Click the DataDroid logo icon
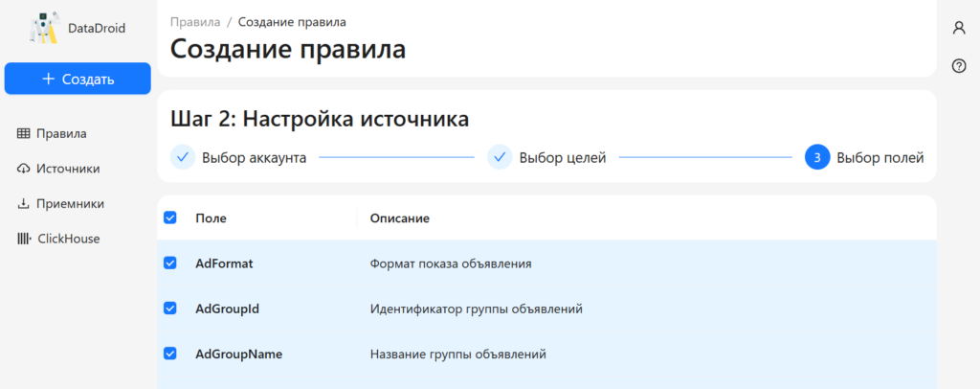The height and width of the screenshot is (389, 980). (44, 28)
